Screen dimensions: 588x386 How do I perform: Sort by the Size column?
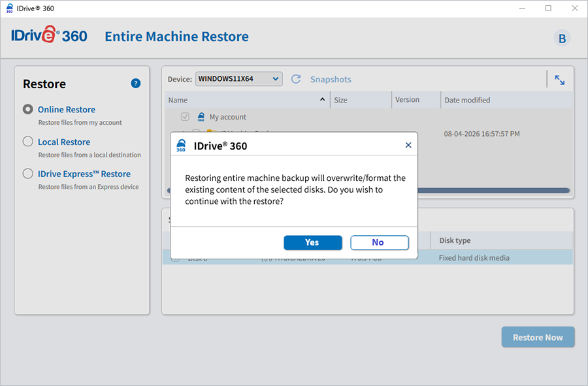(x=361, y=100)
